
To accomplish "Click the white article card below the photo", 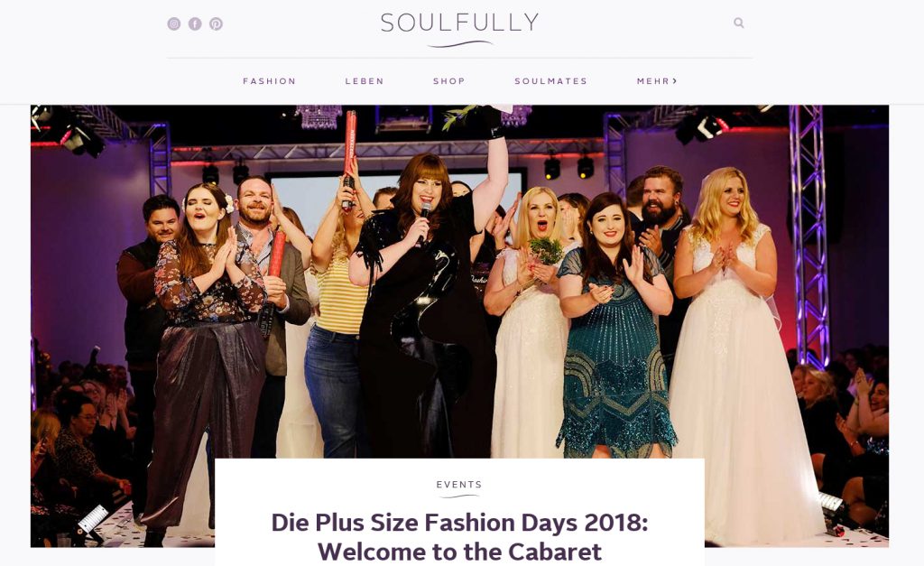I will click(x=459, y=512).
